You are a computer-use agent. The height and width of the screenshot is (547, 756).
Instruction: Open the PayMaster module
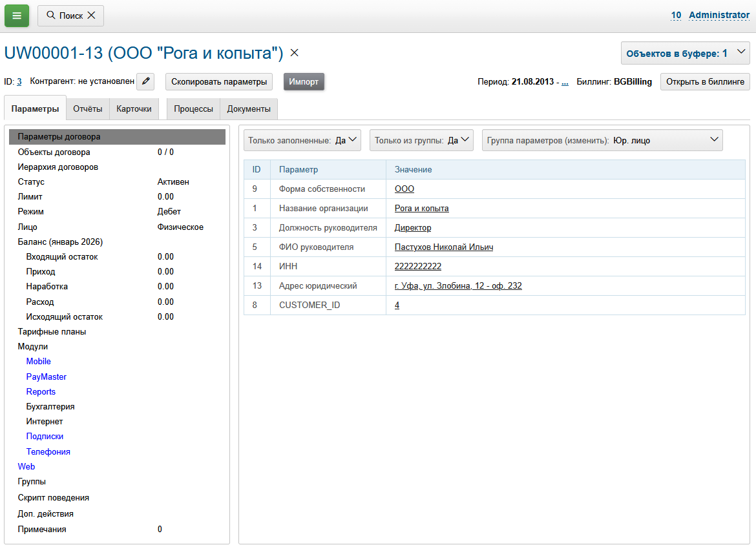pyautogui.click(x=47, y=377)
